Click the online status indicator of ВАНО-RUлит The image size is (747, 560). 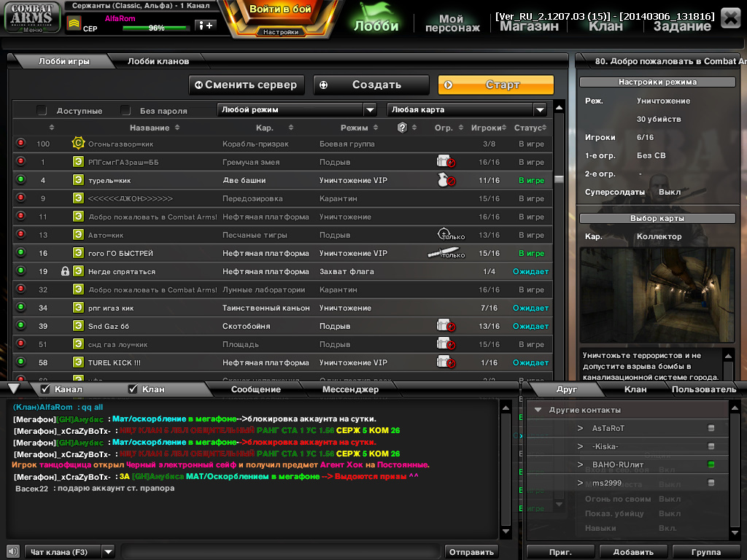(x=711, y=464)
